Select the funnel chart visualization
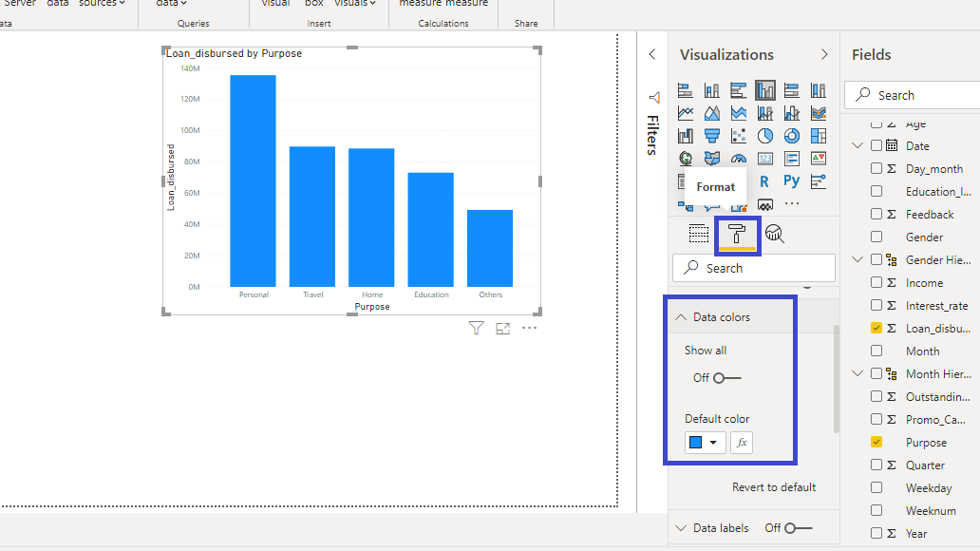The height and width of the screenshot is (551, 980). point(712,137)
